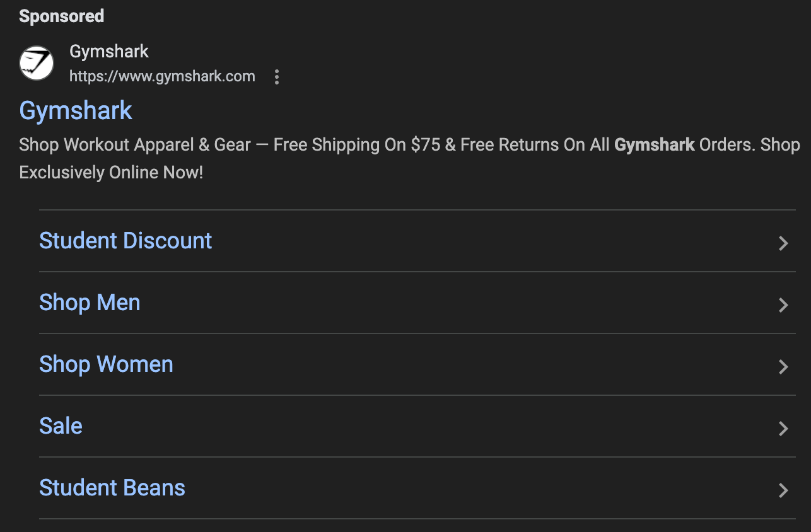Click the Gymshark advertiser name above the URL

(108, 51)
